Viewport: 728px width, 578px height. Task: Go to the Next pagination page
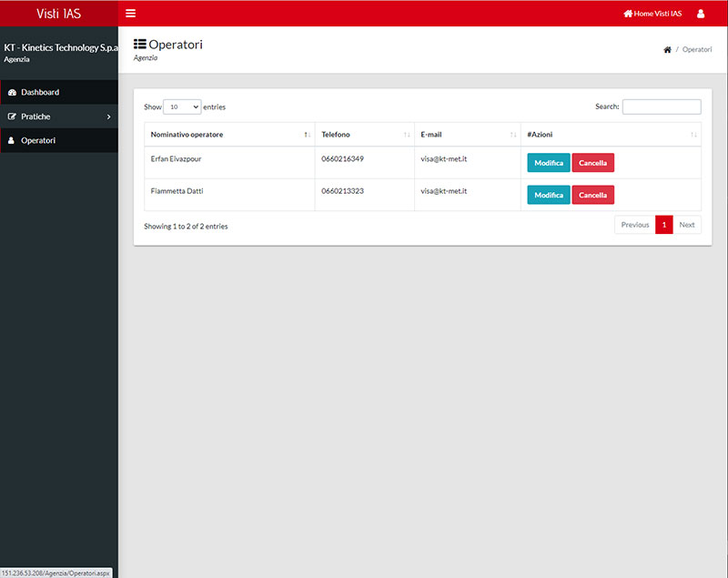coord(687,225)
